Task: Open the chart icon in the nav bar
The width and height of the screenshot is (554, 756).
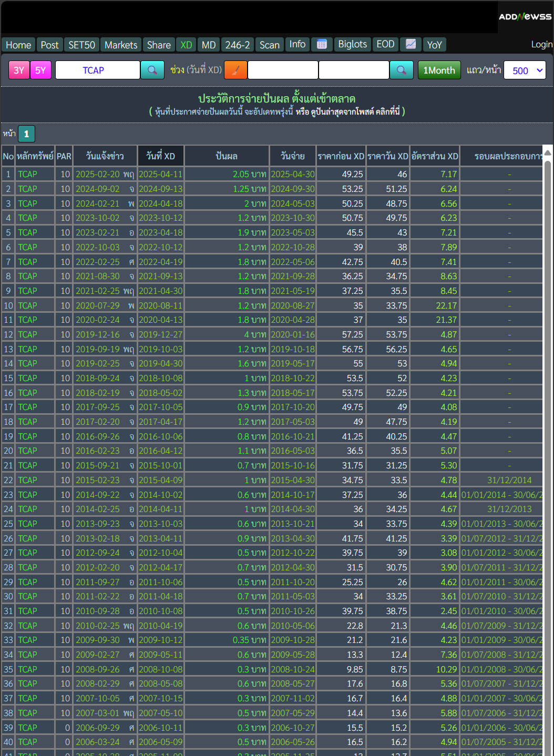Action: click(411, 45)
